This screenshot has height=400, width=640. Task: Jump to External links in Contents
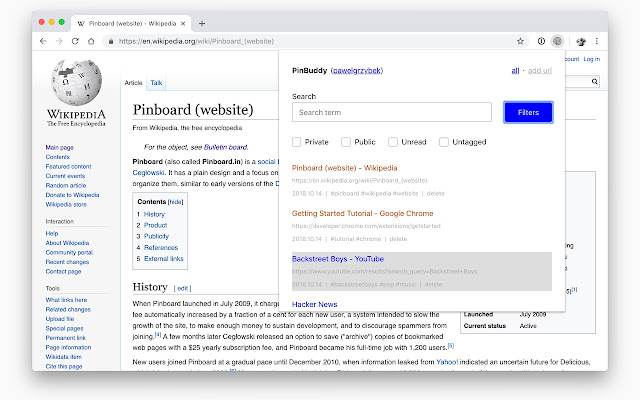point(164,259)
